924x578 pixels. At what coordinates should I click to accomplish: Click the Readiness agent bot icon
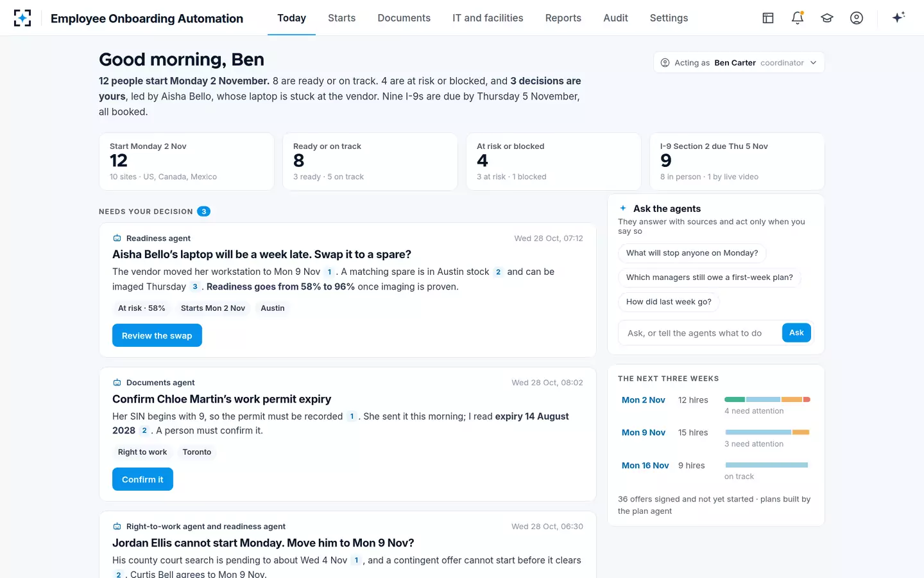117,238
